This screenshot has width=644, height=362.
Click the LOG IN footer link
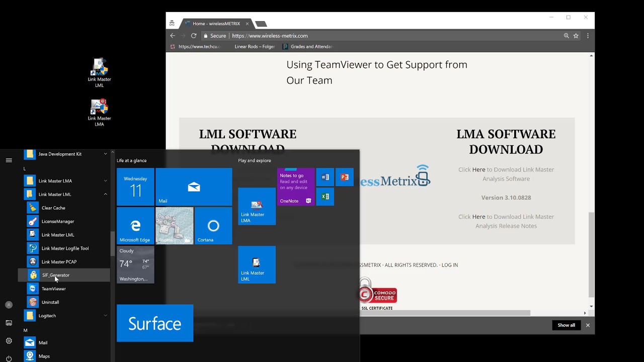point(450,265)
